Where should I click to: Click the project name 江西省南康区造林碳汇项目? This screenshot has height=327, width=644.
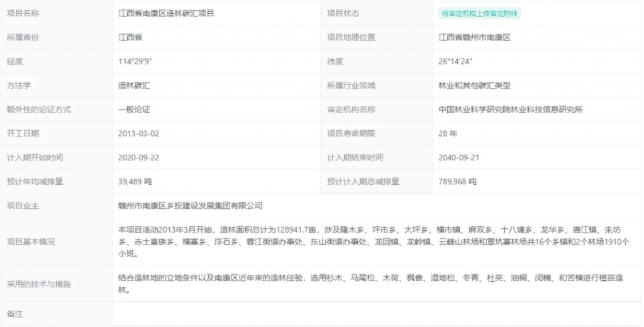click(166, 13)
